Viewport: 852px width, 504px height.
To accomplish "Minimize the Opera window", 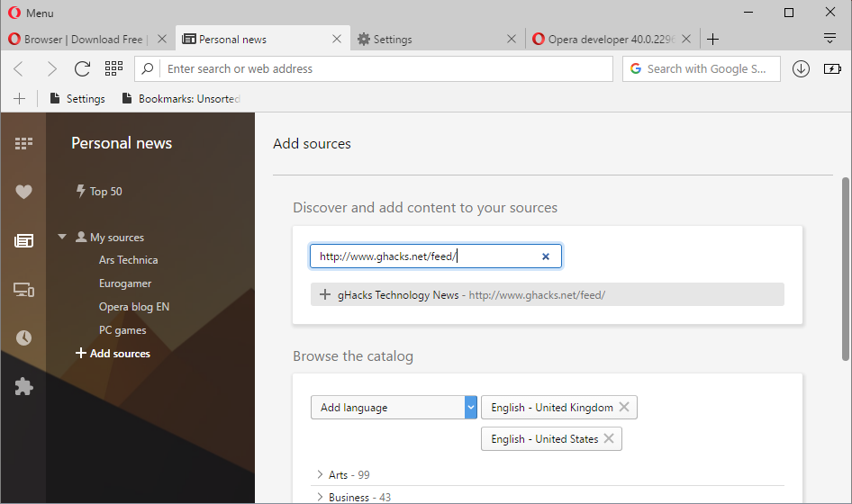I will click(x=748, y=12).
